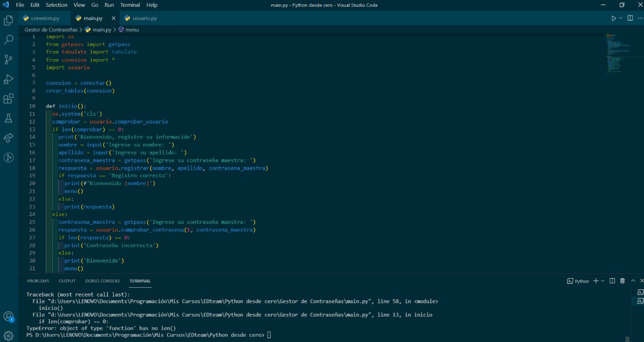Screen dimensions: 644x342
Task: Open the terminal profile dropdown arrow
Action: (602, 281)
